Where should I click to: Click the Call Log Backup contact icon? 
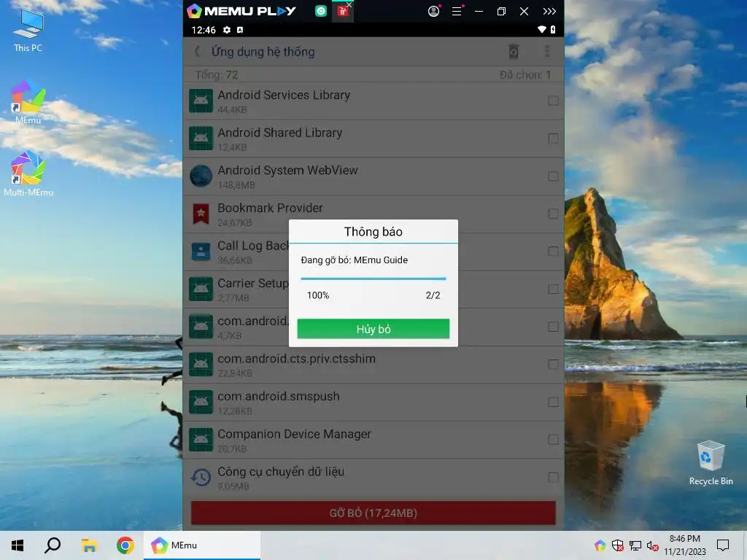click(201, 251)
